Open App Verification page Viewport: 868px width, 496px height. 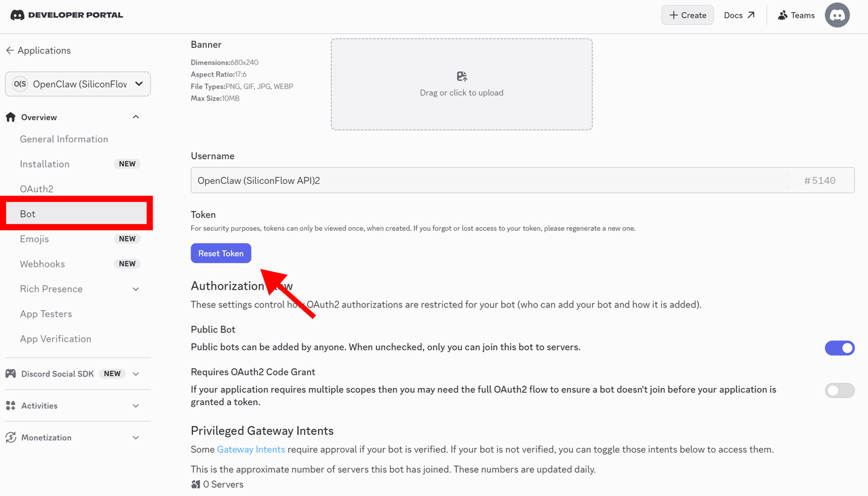[x=56, y=339]
